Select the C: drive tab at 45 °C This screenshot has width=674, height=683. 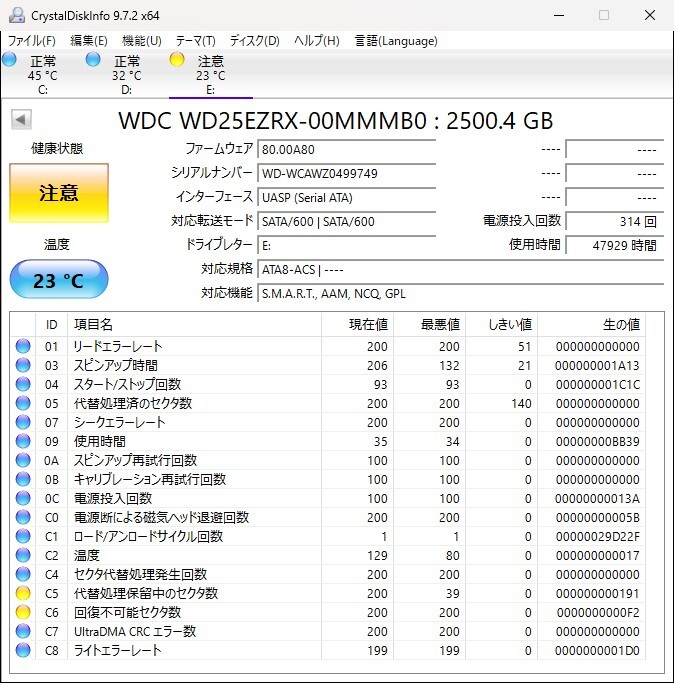pyautogui.click(x=42, y=74)
